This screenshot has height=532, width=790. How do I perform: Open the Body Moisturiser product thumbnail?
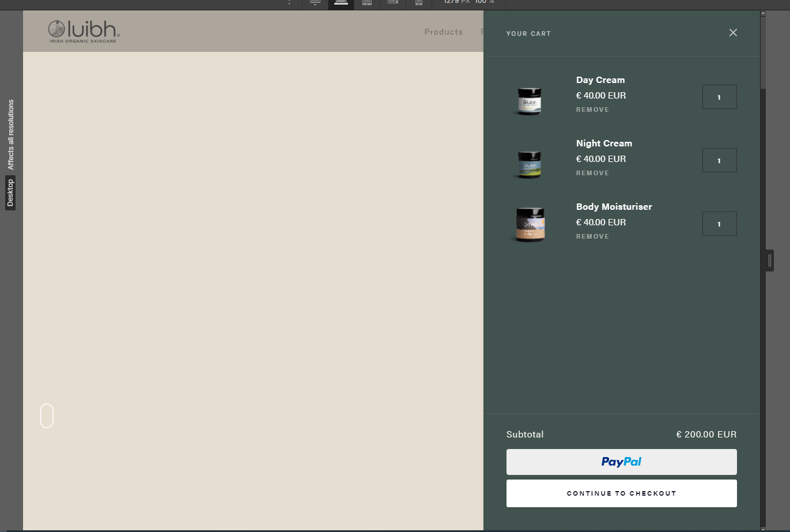(x=529, y=224)
